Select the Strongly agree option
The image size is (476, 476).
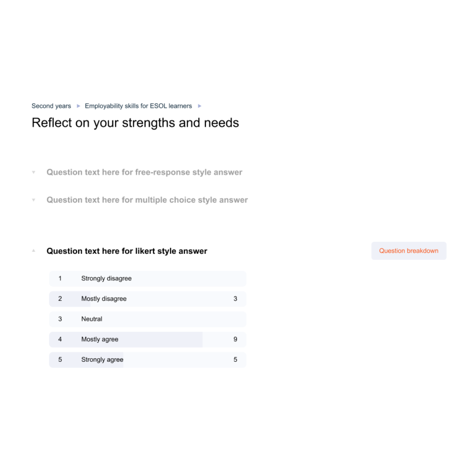pos(148,360)
